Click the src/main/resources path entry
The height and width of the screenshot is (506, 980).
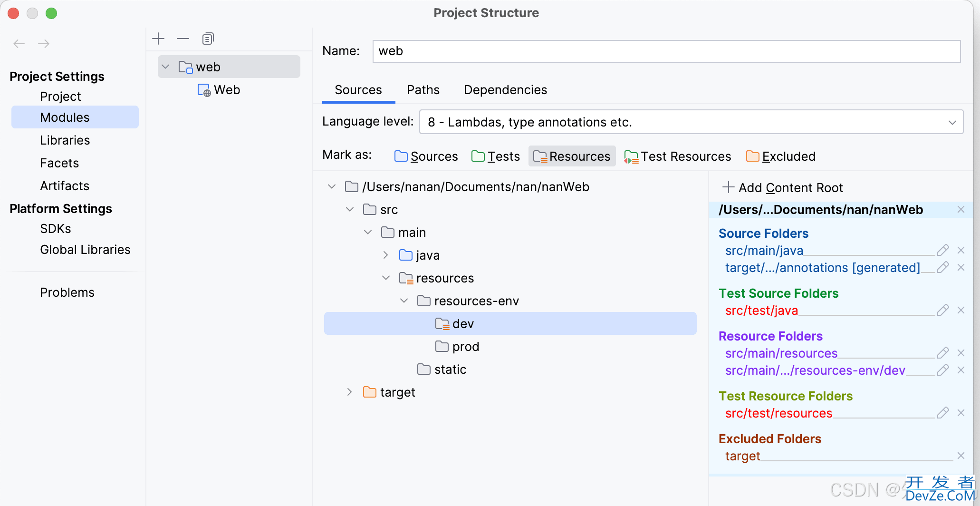click(781, 353)
